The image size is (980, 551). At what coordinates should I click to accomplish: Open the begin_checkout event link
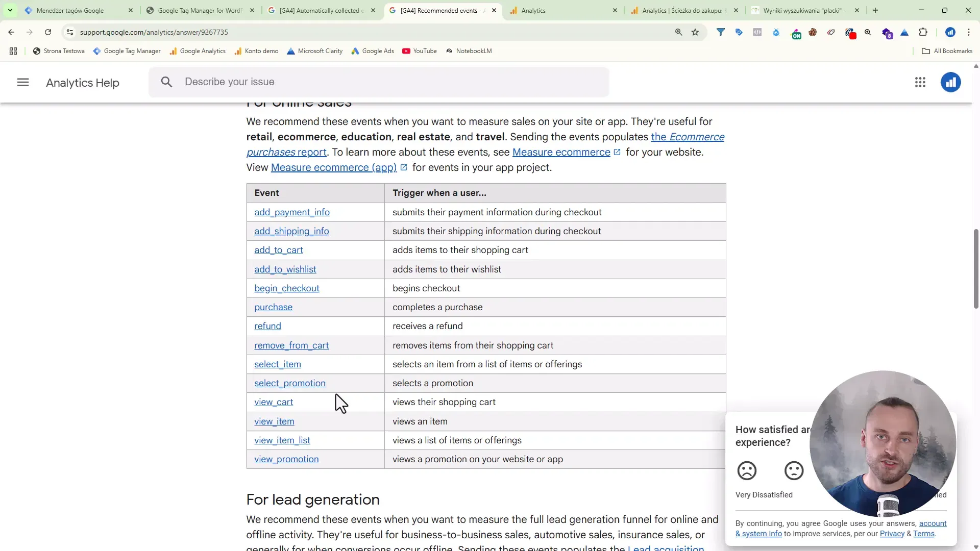coord(287,288)
